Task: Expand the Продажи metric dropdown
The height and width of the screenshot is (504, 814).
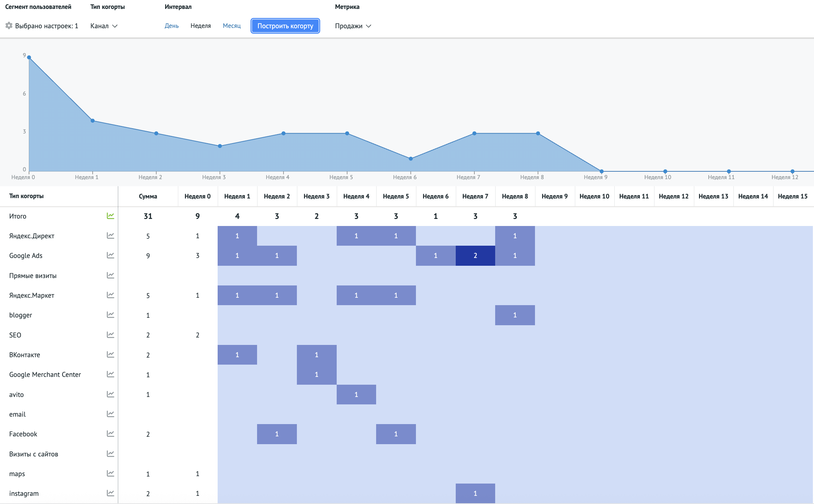Action: (353, 26)
